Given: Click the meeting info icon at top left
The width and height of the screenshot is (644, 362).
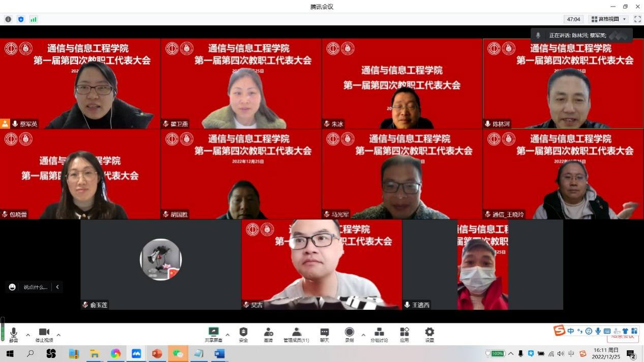Looking at the screenshot, I should click(x=8, y=19).
